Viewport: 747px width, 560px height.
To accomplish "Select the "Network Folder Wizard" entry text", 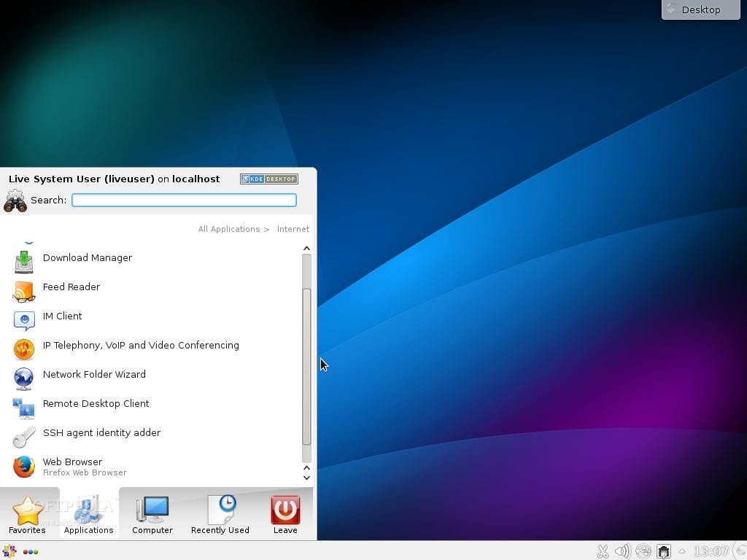I will pyautogui.click(x=94, y=374).
